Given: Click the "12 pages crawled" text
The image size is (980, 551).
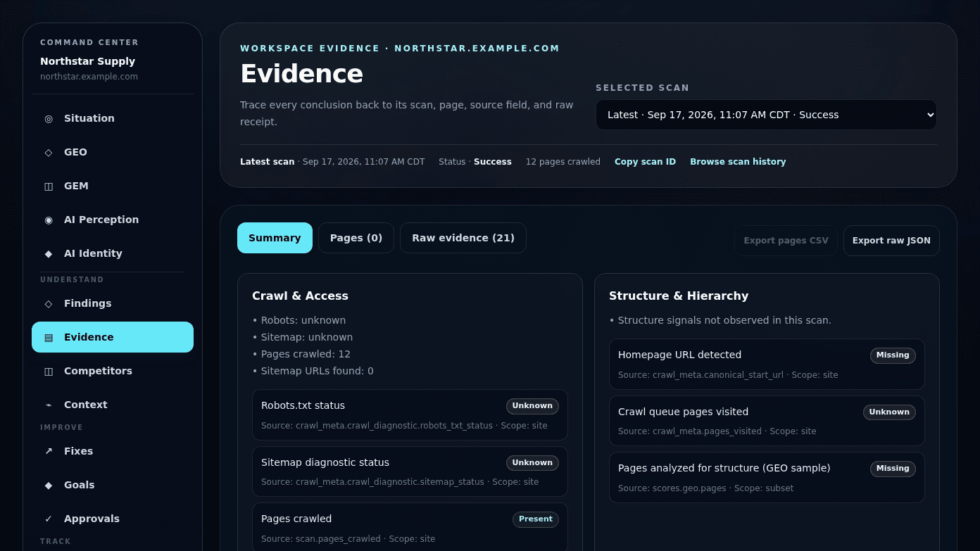Looking at the screenshot, I should (563, 162).
